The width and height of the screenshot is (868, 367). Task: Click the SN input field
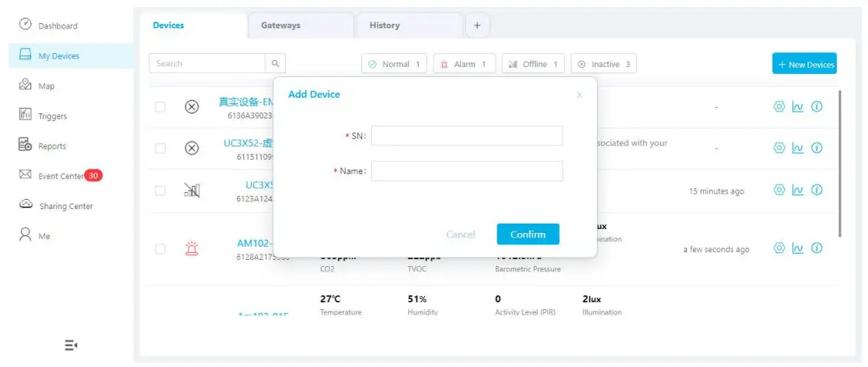point(467,136)
